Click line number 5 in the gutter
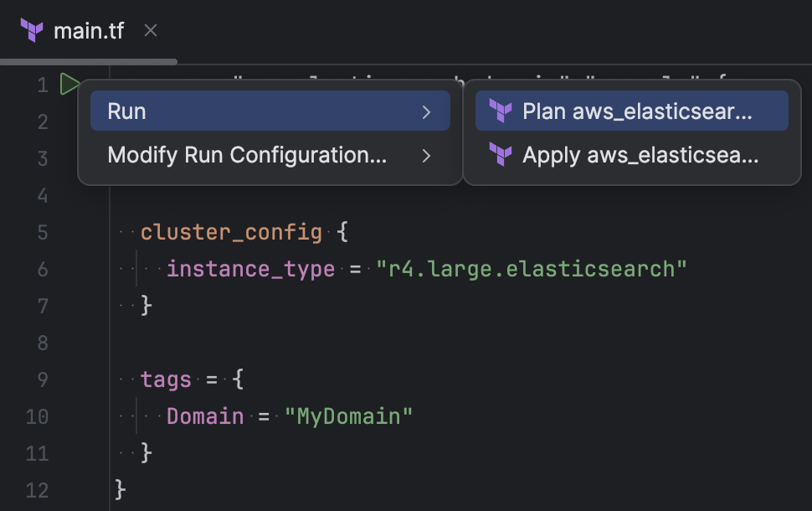Screen dimensions: 812x511 [42, 232]
